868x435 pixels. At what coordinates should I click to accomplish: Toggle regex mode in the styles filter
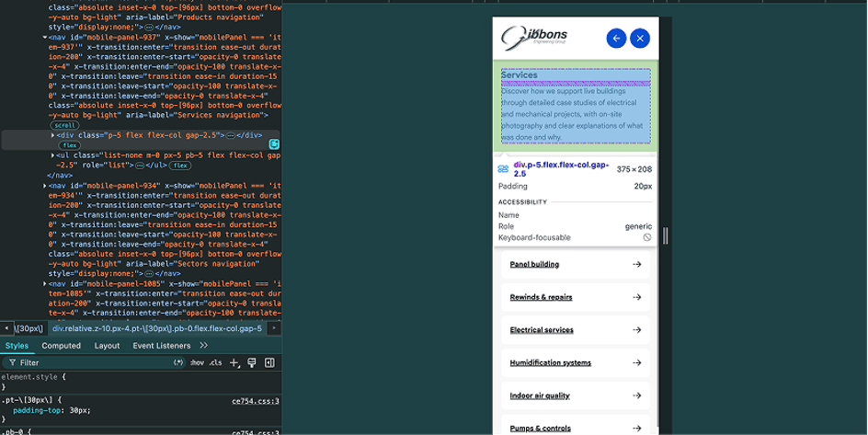[x=178, y=363]
